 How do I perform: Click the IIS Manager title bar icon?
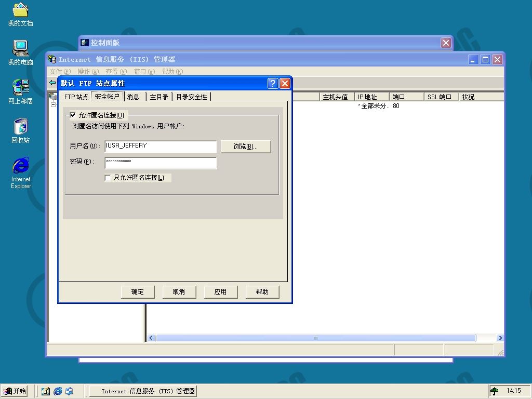(x=52, y=59)
